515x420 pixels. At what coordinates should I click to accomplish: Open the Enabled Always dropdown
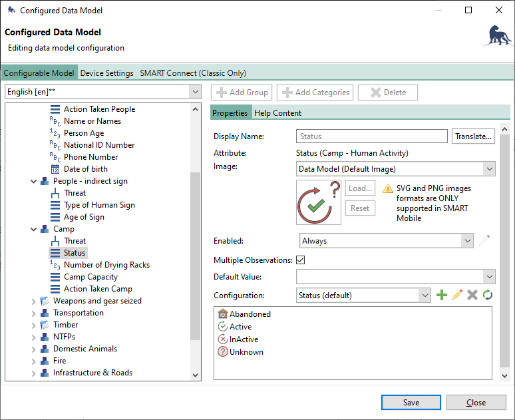pos(386,241)
